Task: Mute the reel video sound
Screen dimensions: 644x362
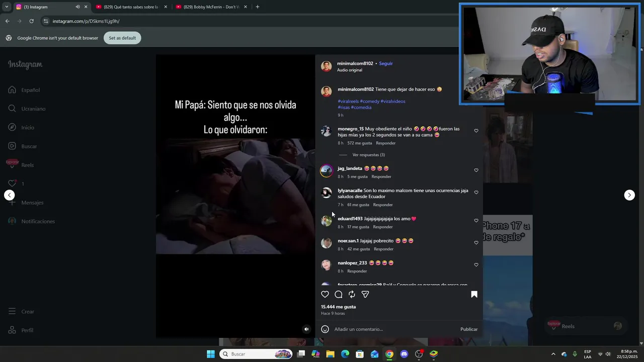Action: (306, 329)
